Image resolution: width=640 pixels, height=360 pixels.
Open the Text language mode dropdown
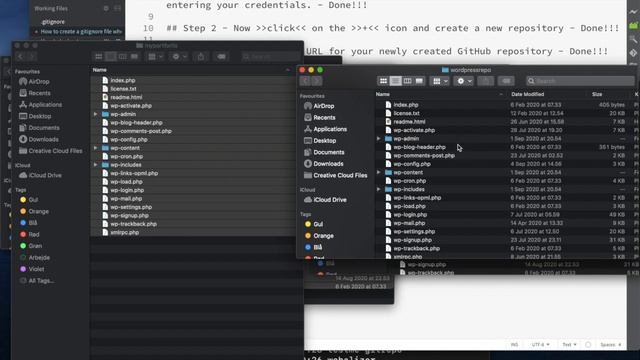pos(569,345)
